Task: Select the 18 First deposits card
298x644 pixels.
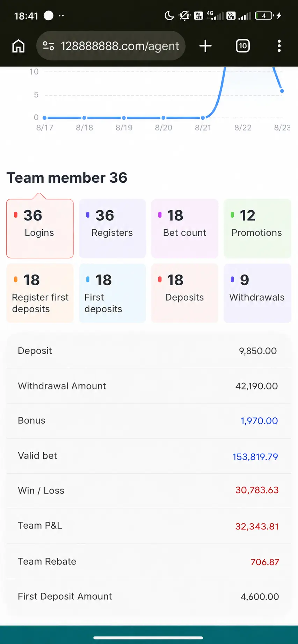Action: point(112,293)
